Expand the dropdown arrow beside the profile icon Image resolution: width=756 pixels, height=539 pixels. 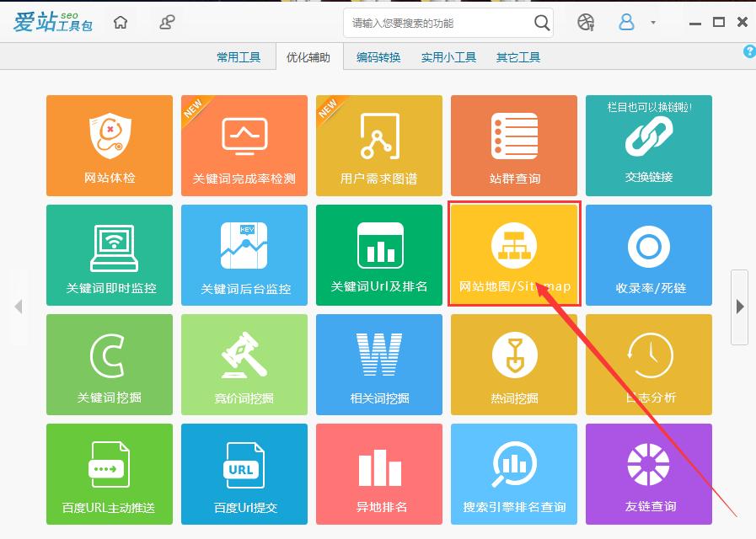click(652, 23)
